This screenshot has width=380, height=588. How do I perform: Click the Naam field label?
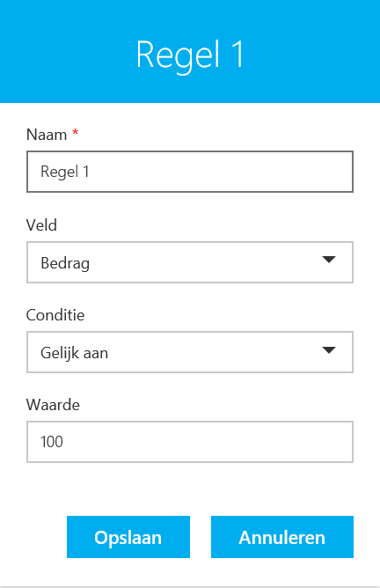click(x=47, y=135)
